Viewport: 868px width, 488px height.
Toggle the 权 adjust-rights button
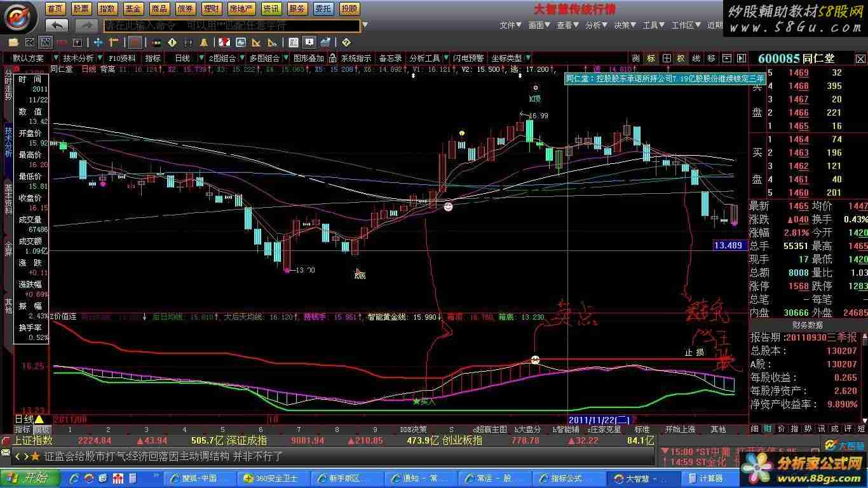(x=681, y=58)
